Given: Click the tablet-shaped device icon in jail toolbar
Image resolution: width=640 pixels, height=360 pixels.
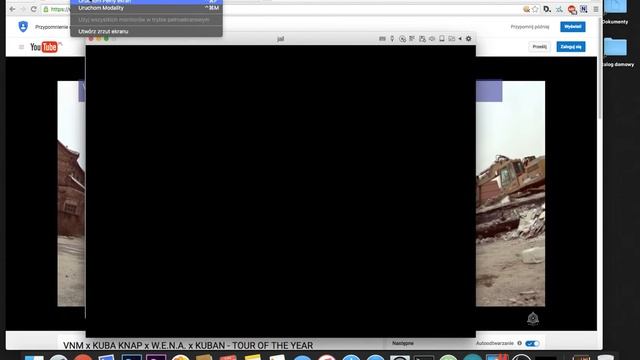Looking at the screenshot, I should pos(442,38).
